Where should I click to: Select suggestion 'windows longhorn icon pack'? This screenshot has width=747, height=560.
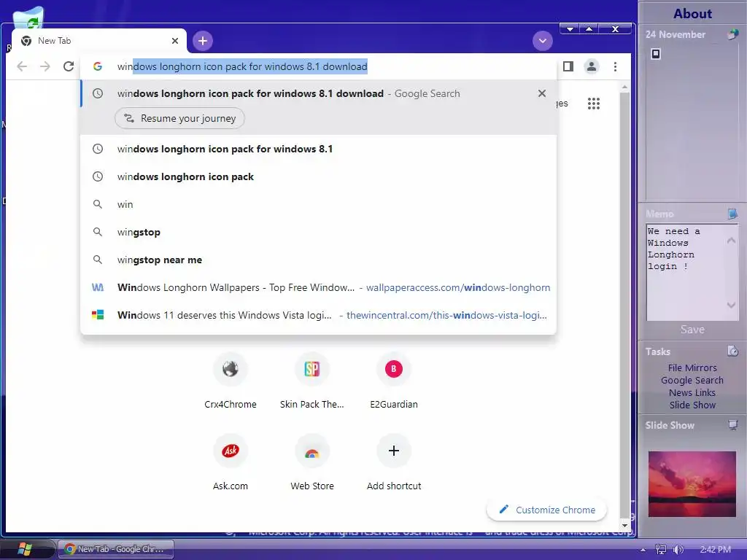[318, 176]
